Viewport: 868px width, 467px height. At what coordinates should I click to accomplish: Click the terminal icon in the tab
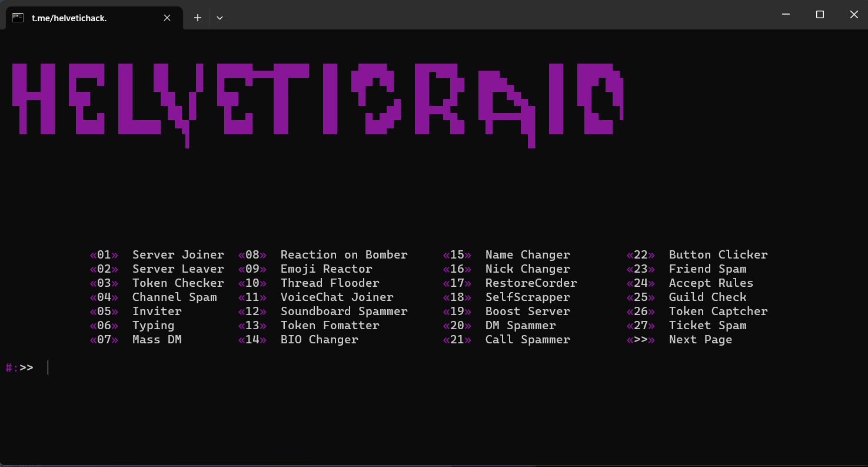pos(18,18)
